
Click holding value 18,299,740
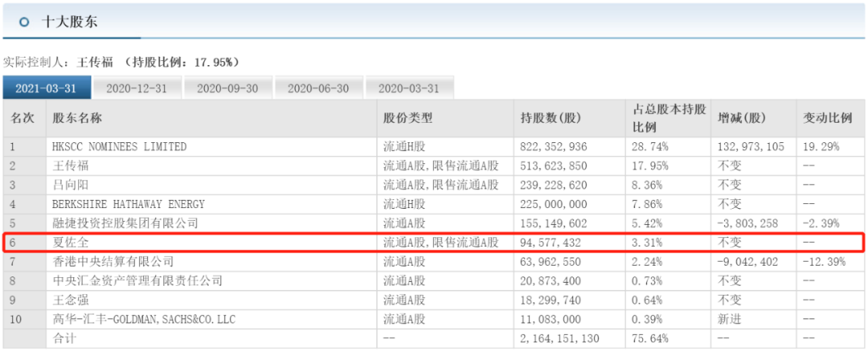(549, 300)
